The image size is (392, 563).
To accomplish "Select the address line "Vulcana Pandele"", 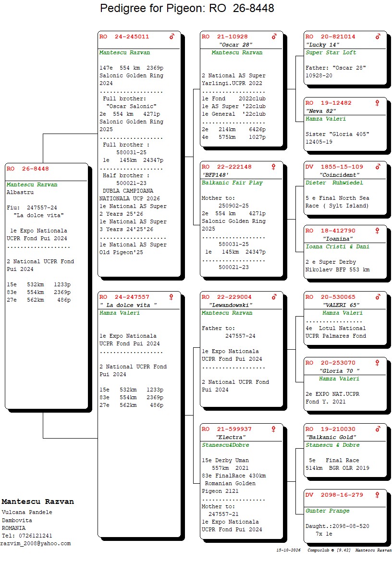I will pyautogui.click(x=27, y=513).
